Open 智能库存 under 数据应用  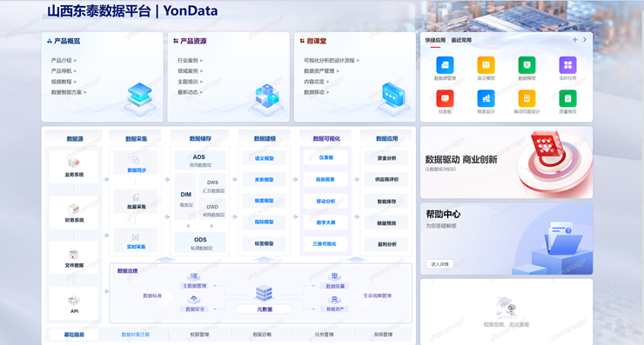point(386,202)
